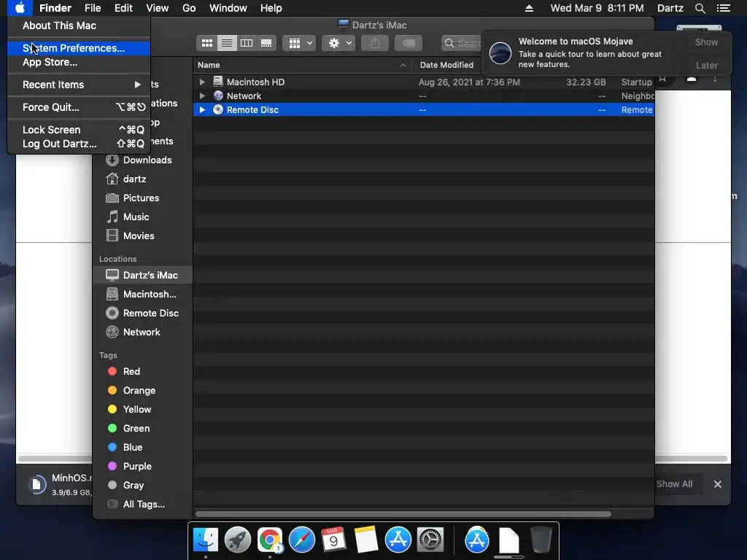
Task: Open System Preferences from Apple menu
Action: [x=79, y=48]
